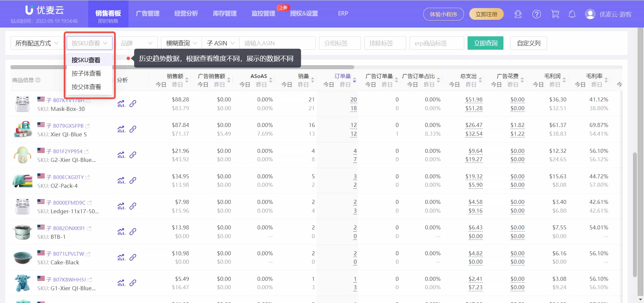Viewport: 644px width, 303px height.
Task: Open the help question mark icon
Action: coord(536,14)
